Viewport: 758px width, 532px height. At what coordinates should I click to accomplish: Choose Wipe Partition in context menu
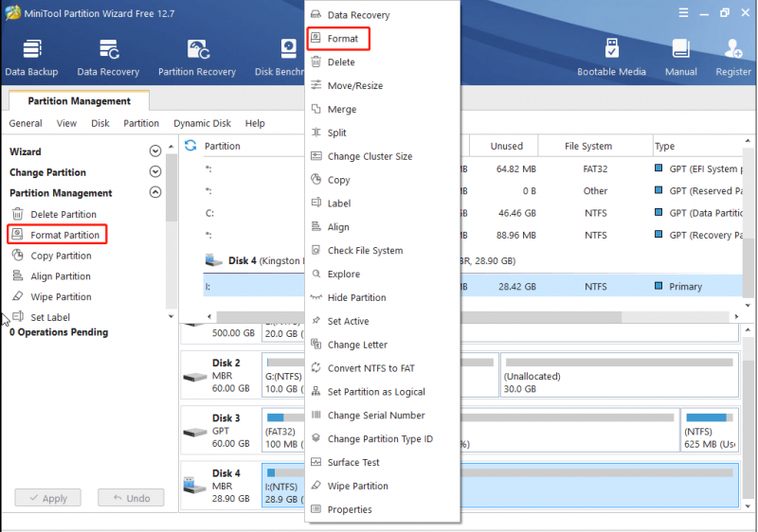point(382,487)
